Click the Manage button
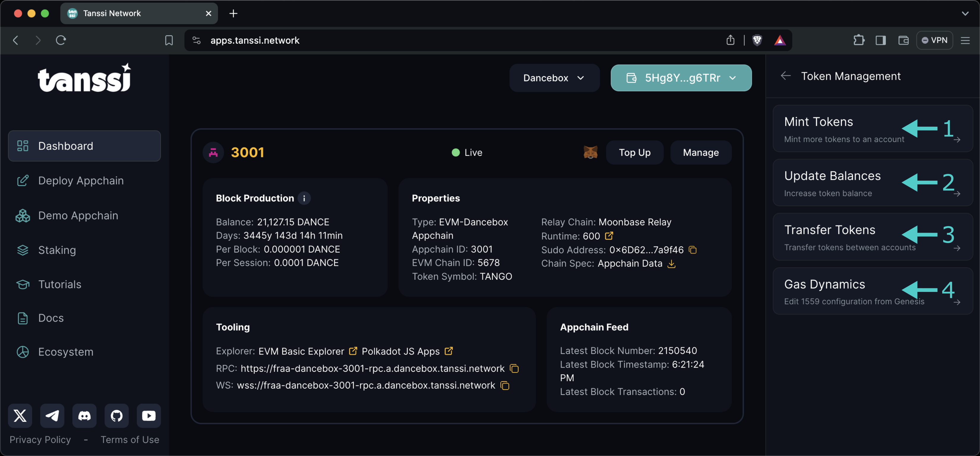 tap(701, 152)
